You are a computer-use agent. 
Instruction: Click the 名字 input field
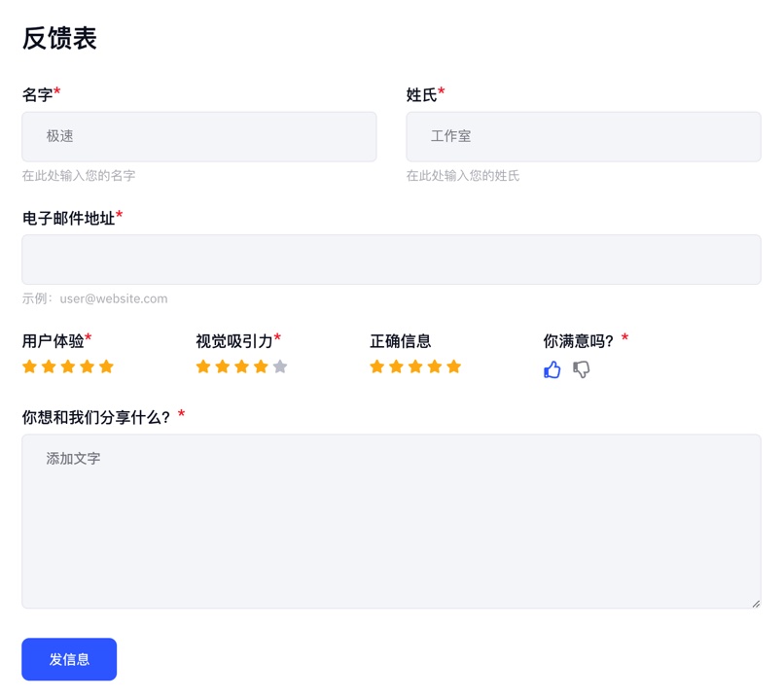coord(199,136)
